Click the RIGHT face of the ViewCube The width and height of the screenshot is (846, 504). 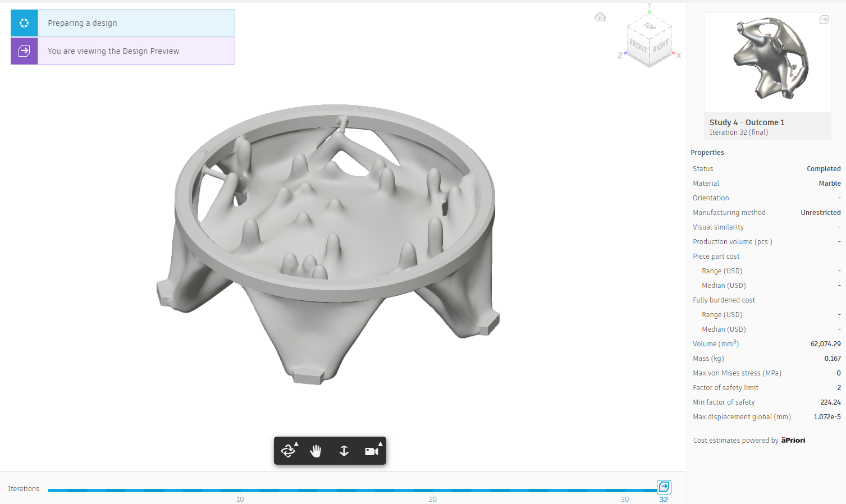[x=661, y=45]
